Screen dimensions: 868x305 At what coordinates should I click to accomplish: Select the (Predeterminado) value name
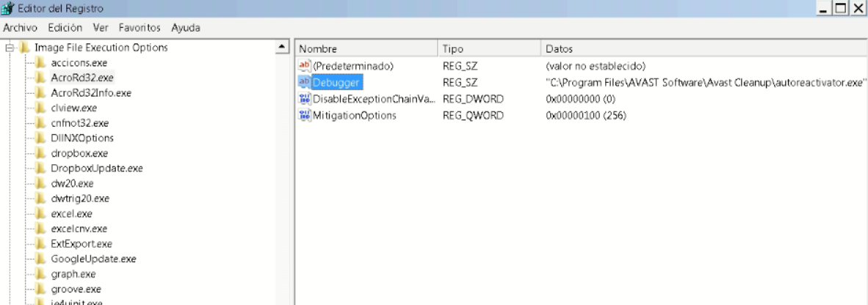[353, 66]
